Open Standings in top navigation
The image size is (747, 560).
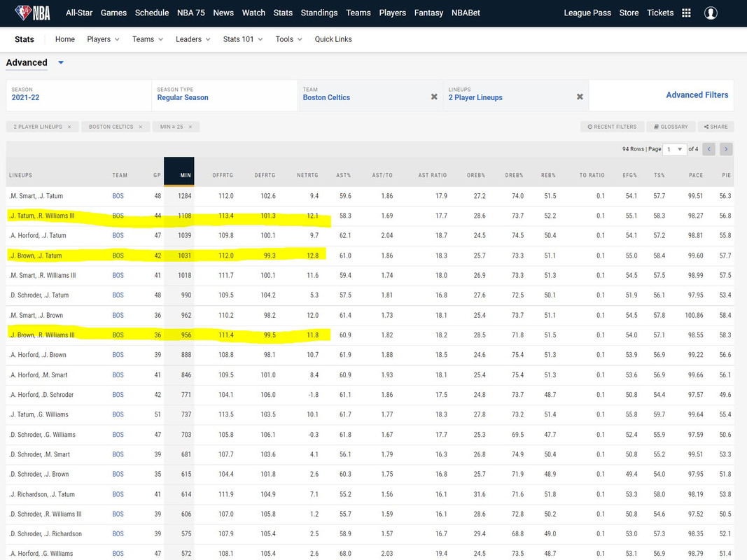[319, 13]
